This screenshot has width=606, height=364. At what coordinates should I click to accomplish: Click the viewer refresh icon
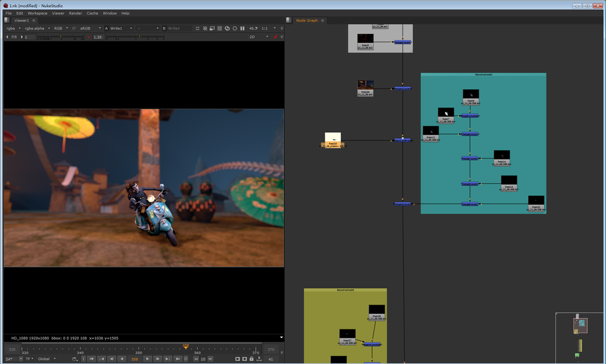[x=227, y=28]
